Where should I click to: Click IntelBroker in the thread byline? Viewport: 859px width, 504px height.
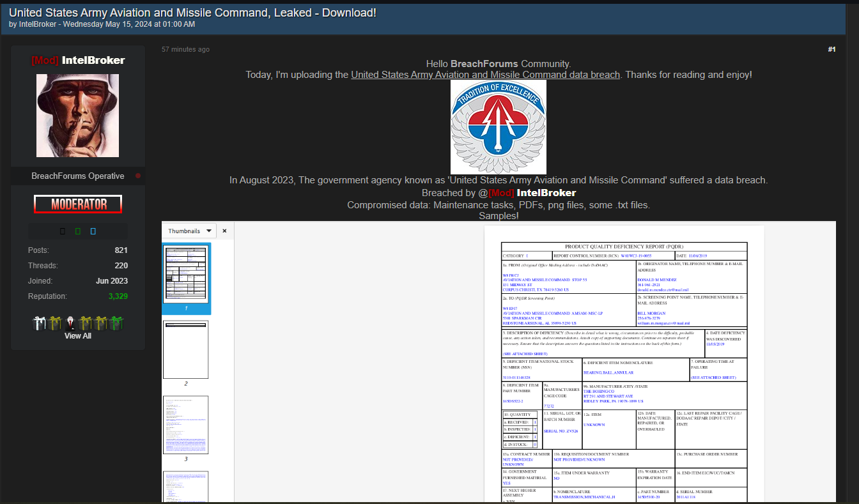click(38, 24)
